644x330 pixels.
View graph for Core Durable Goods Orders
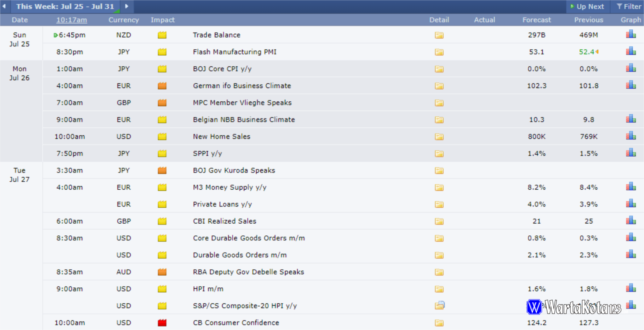pyautogui.click(x=631, y=237)
